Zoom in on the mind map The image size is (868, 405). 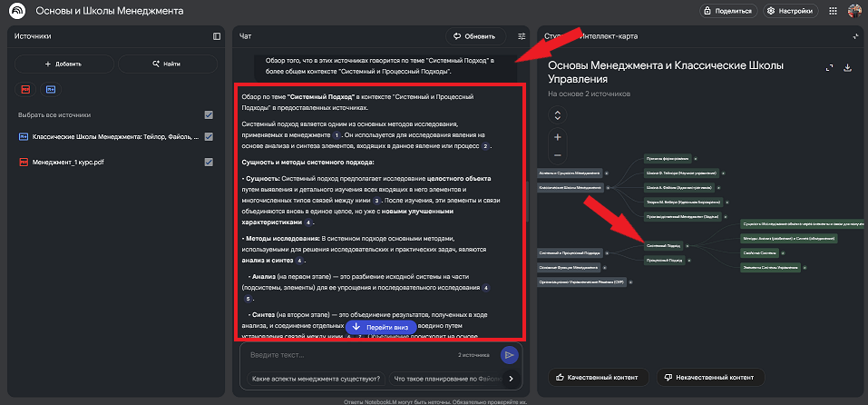click(557, 137)
